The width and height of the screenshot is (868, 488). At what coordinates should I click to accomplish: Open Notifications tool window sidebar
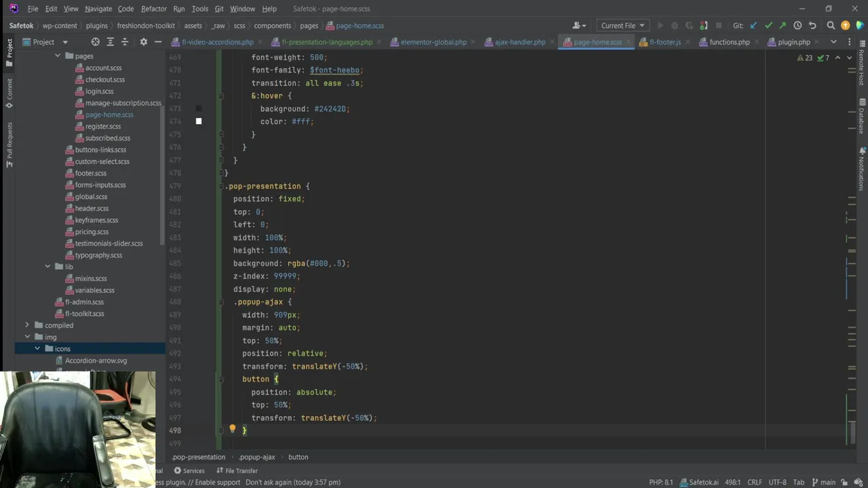click(x=862, y=168)
